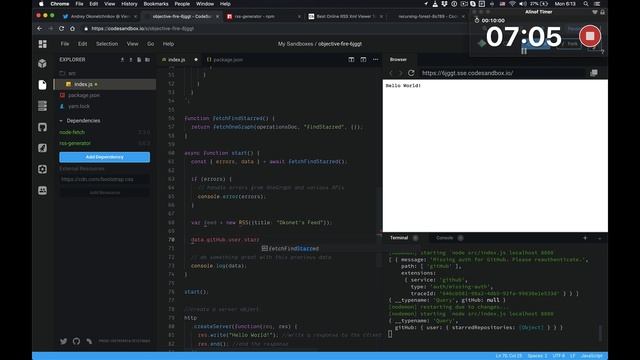Open the GitHub panel in sidebar

pyautogui.click(x=42, y=127)
